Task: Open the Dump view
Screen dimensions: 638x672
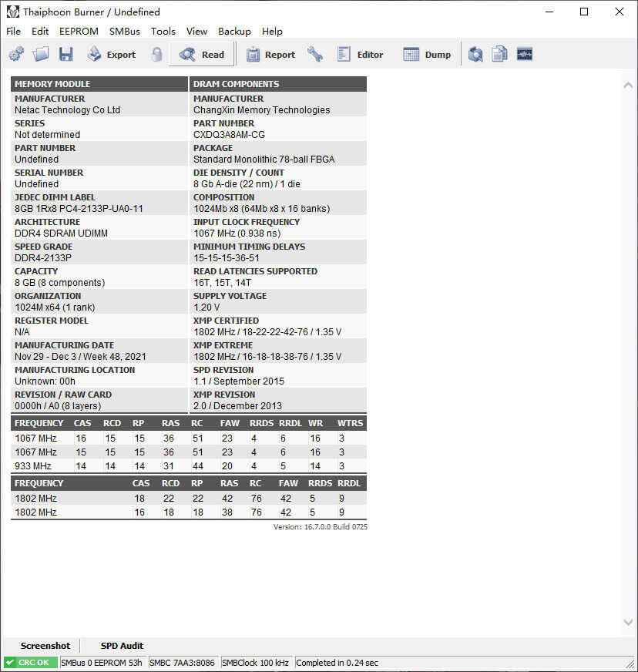Action: [x=427, y=55]
